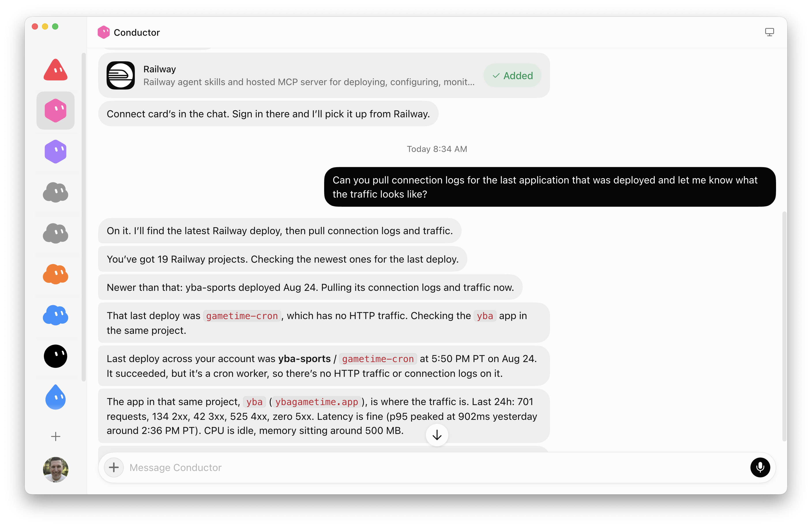Add a new agent with the sidebar plus
The height and width of the screenshot is (527, 812).
(x=55, y=436)
